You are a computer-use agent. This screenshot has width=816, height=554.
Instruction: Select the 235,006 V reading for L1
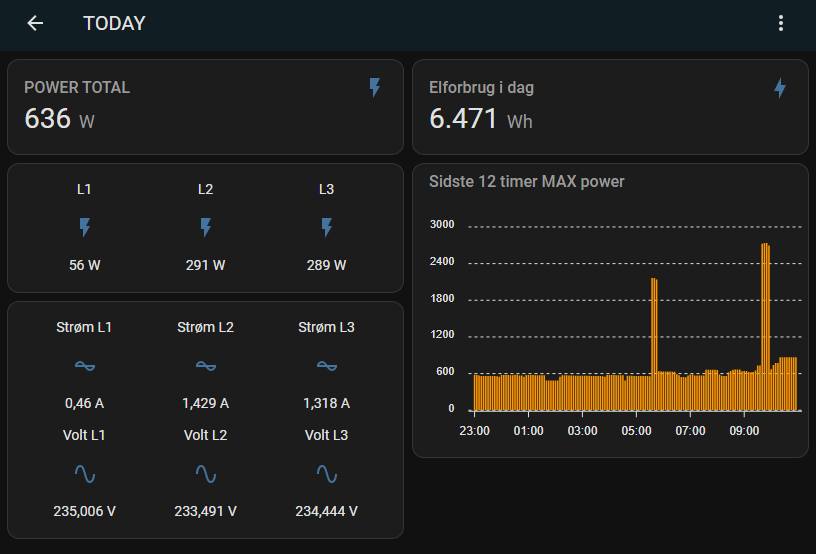click(x=84, y=511)
